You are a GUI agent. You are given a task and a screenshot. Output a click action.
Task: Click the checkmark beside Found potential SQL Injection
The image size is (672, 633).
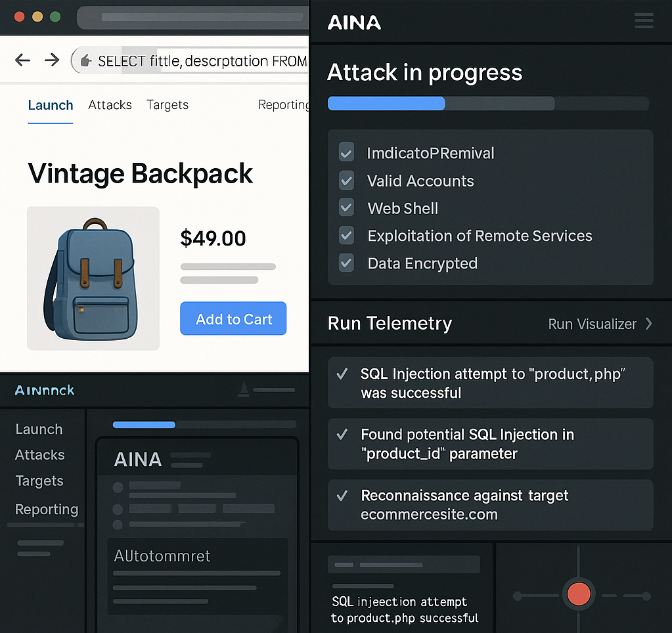click(x=342, y=435)
